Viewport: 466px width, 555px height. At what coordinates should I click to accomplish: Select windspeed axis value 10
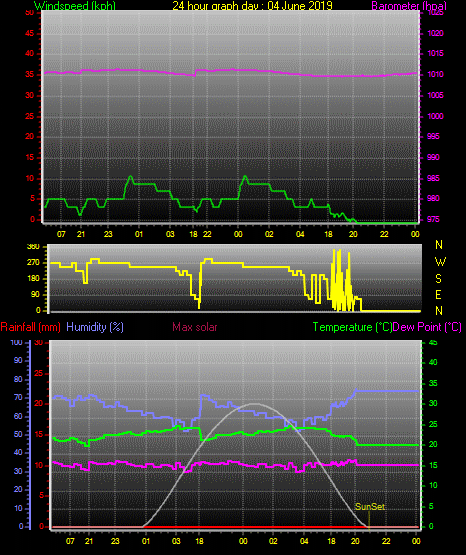point(30,178)
